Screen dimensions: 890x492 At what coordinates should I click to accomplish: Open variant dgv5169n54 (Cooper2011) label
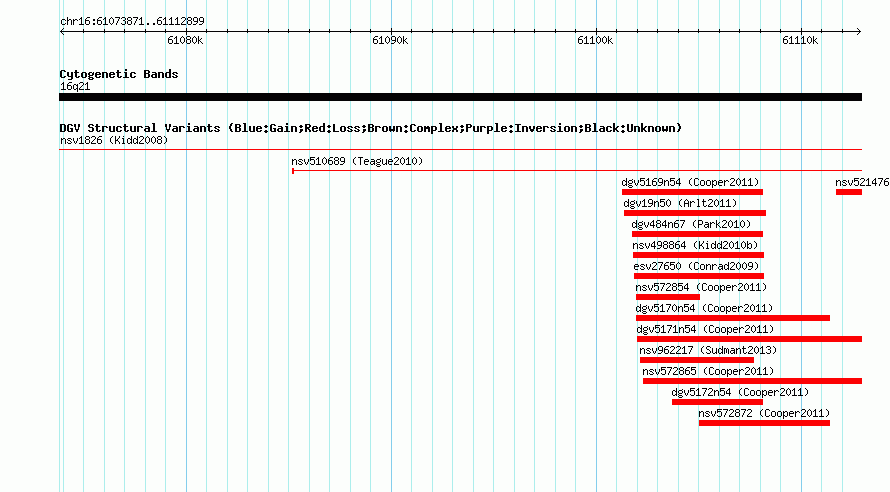(690, 182)
